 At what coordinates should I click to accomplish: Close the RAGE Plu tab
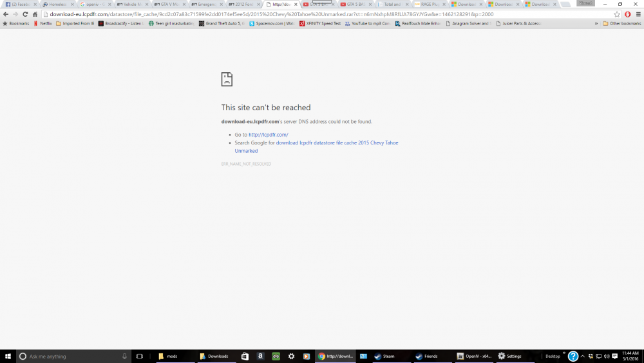point(444,5)
